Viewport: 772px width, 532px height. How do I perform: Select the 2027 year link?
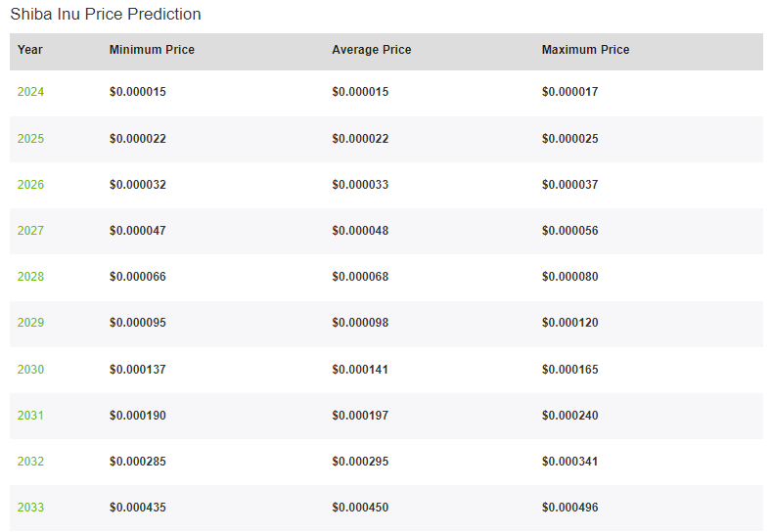coord(30,231)
